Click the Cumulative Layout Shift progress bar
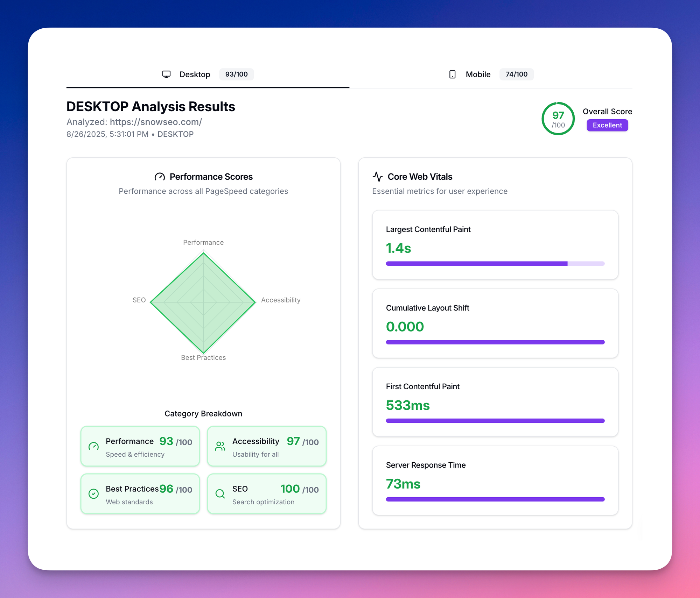The width and height of the screenshot is (700, 598). click(x=495, y=342)
